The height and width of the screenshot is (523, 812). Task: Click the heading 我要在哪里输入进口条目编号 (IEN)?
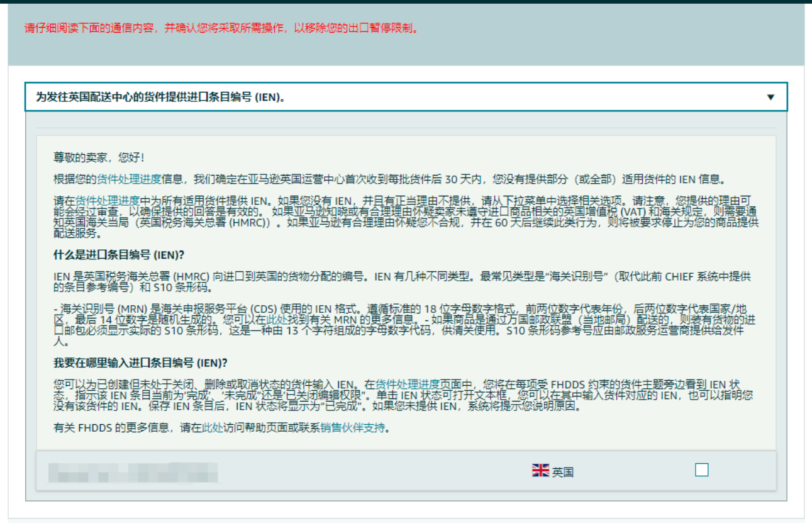140,363
